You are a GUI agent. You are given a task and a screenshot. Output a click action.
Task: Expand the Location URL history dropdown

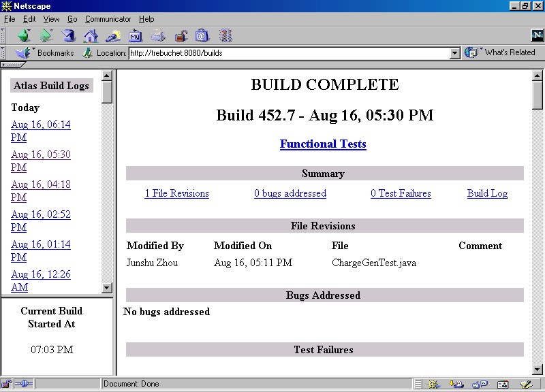tap(455, 53)
